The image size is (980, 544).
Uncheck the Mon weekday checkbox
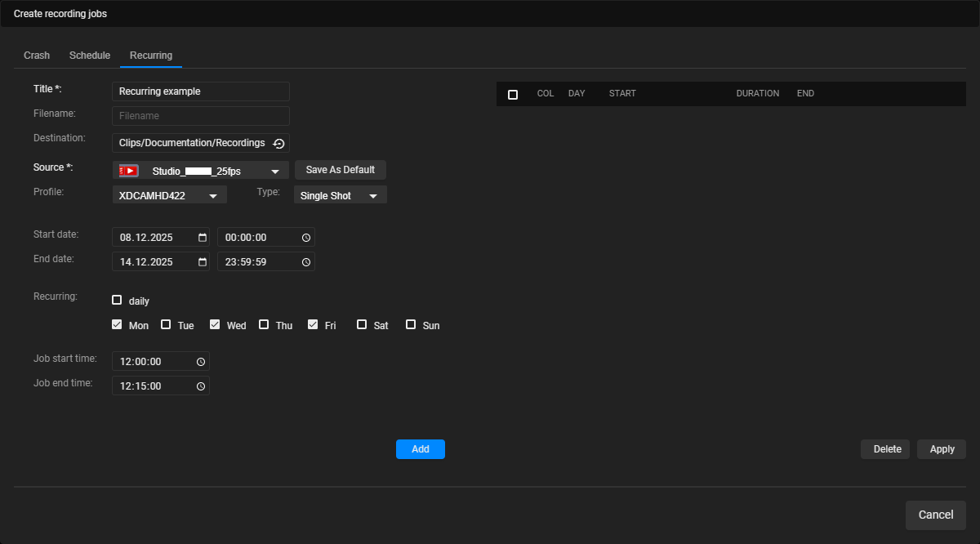tap(117, 323)
